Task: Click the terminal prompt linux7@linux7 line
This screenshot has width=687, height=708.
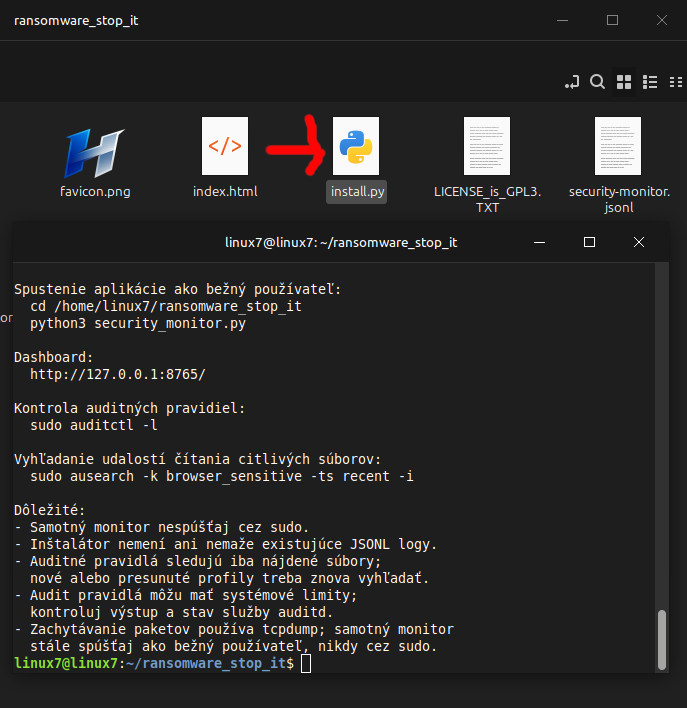Action: [154, 663]
